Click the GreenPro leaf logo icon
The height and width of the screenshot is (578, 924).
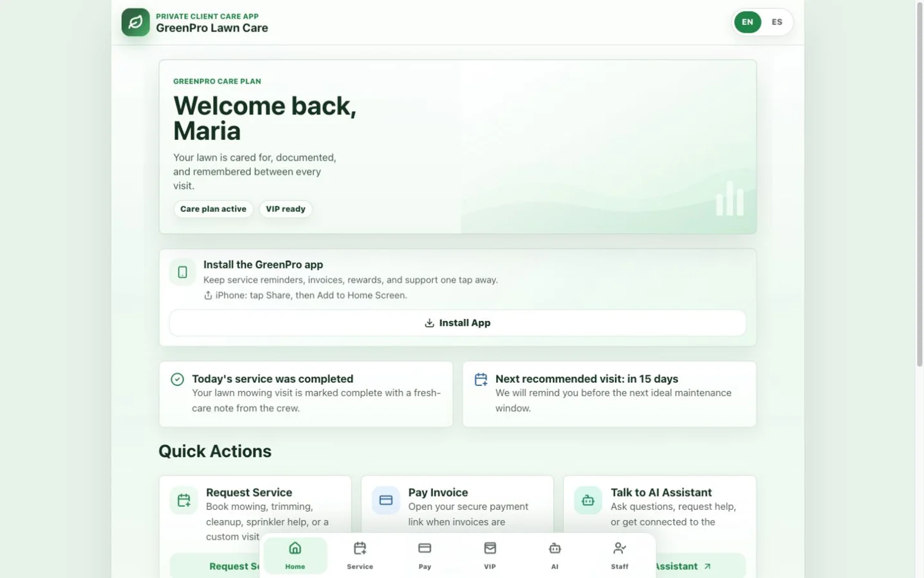click(135, 22)
